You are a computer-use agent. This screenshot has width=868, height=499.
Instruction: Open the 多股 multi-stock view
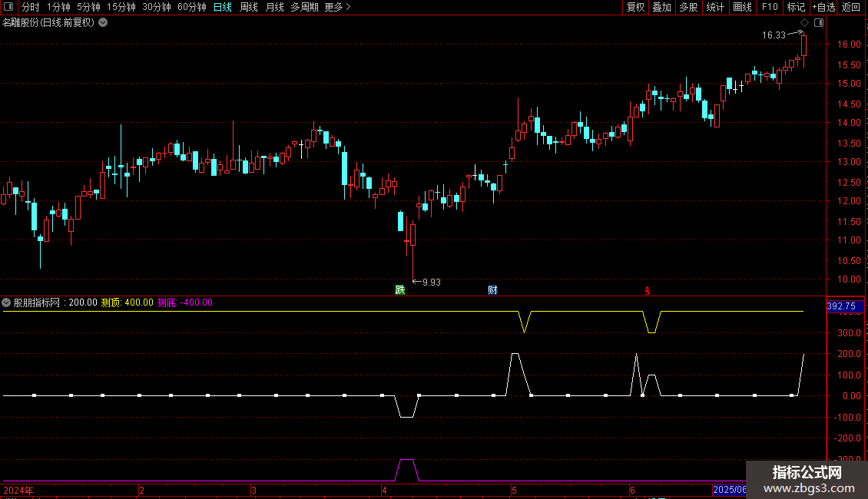click(x=688, y=7)
